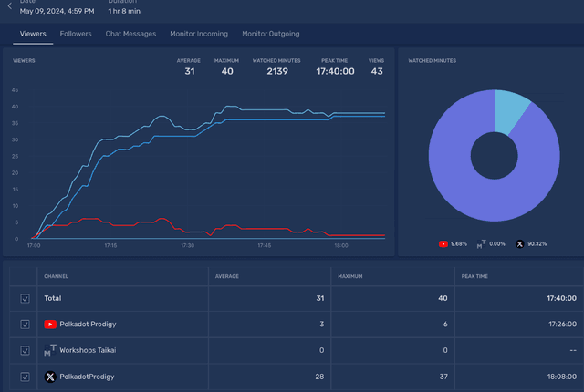
Task: Click the Taikai legend icon showing 0.00%
Action: pyautogui.click(x=481, y=244)
